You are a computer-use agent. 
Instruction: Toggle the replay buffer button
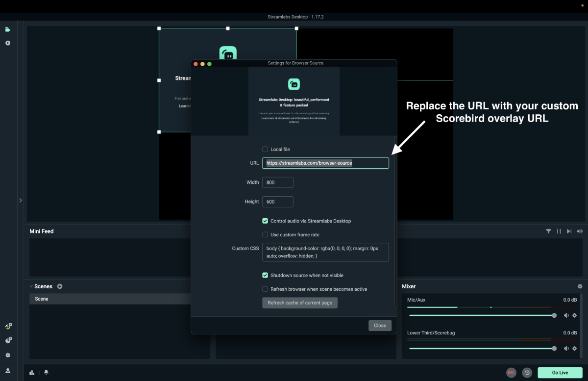[527, 373]
